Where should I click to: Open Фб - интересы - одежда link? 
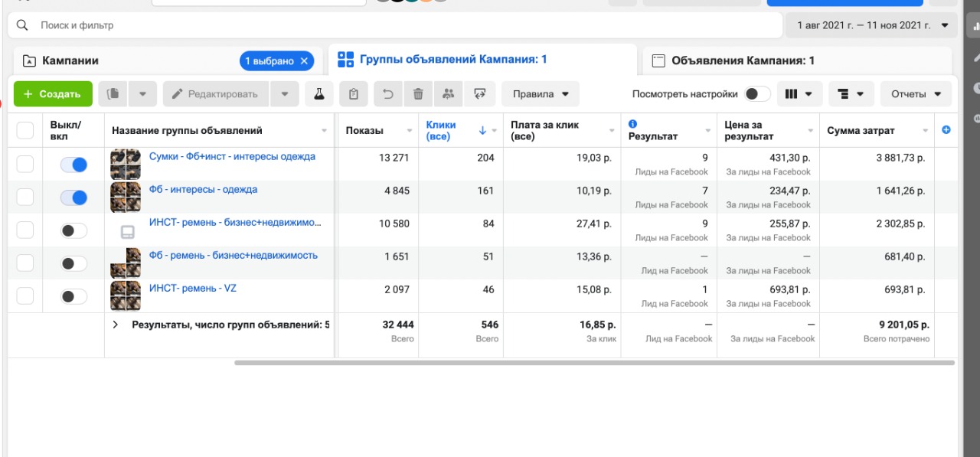203,189
